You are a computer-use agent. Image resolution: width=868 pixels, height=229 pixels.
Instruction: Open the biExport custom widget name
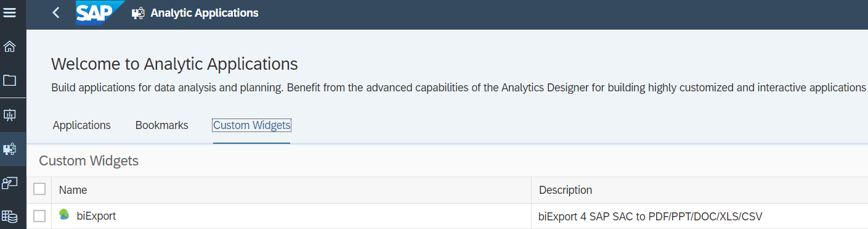96,216
